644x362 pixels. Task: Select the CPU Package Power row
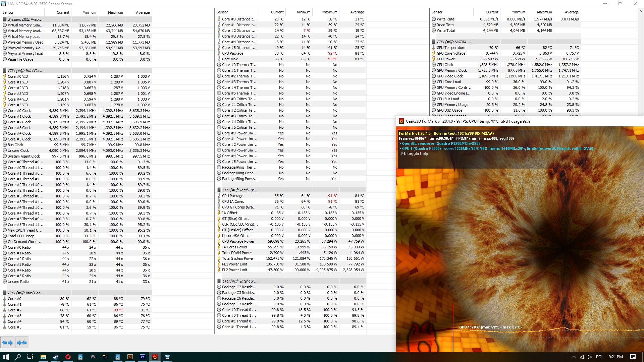click(291, 241)
